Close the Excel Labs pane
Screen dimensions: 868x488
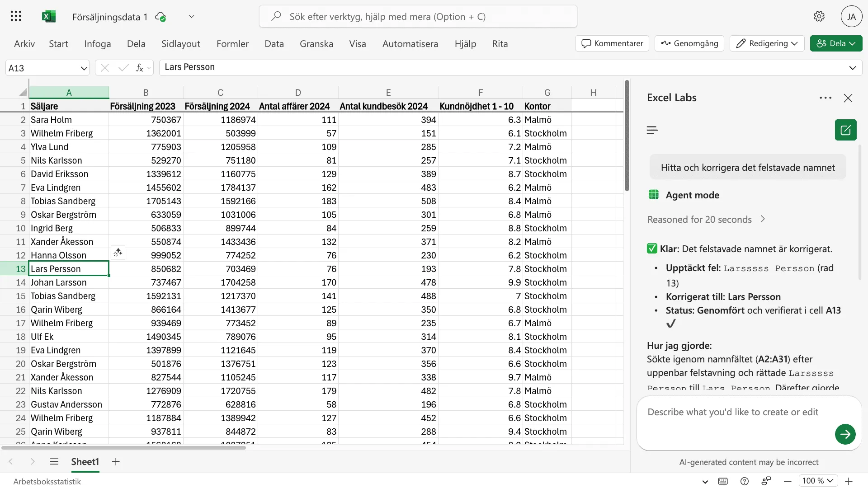tap(848, 98)
